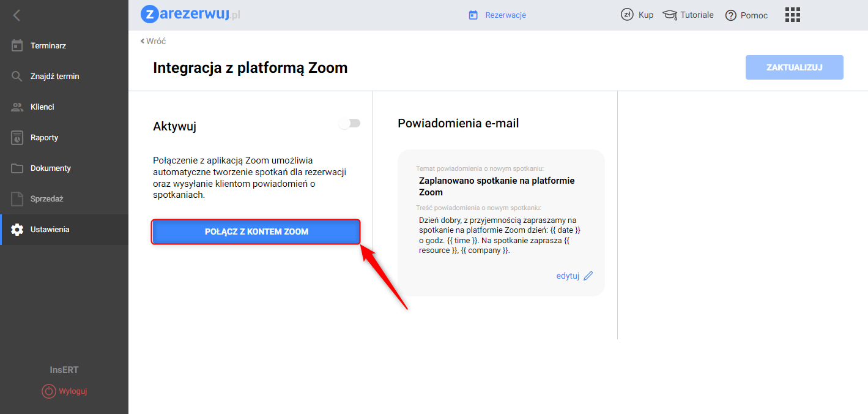Select the Raporty chart icon
This screenshot has width=868, height=414.
[17, 138]
